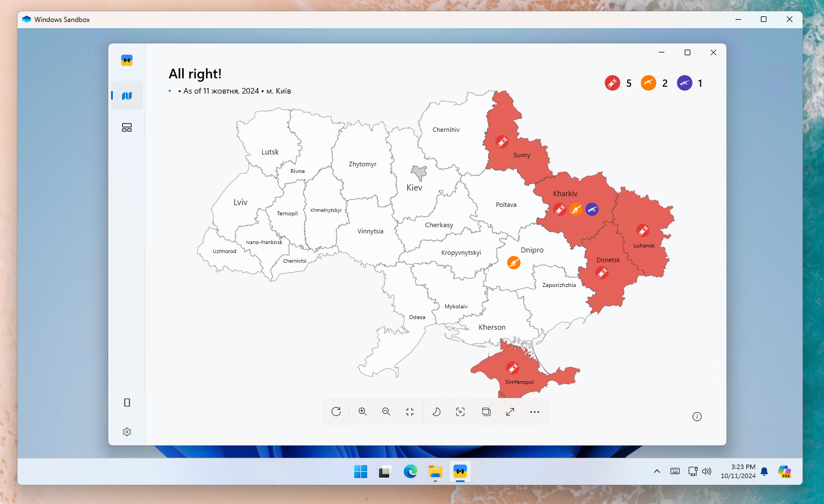This screenshot has width=824, height=504.
Task: Toggle dark mode with the moon icon
Action: click(437, 412)
